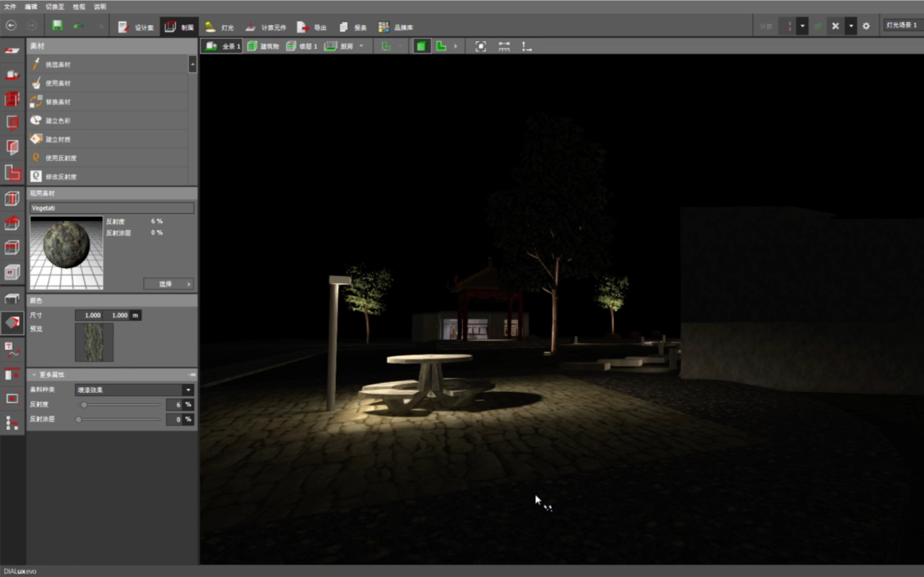Click the green Save icon

[57, 26]
